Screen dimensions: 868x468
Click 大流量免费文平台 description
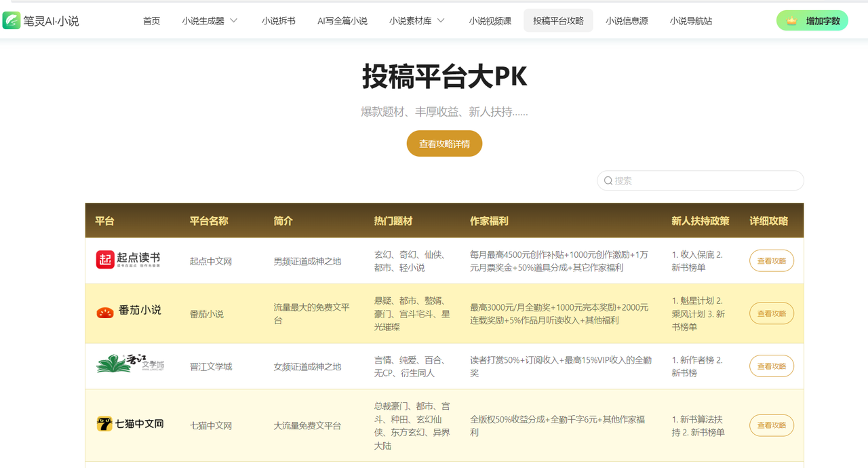(x=307, y=426)
